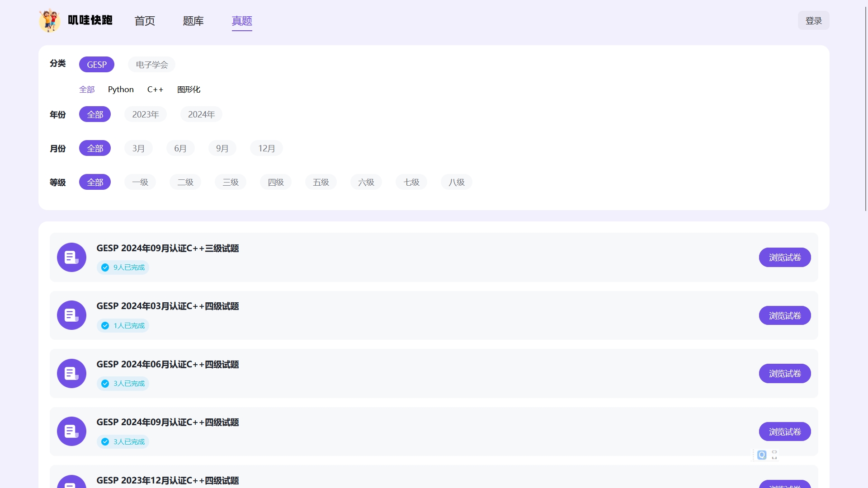The width and height of the screenshot is (868, 488).
Task: Filter by 图形化 language
Action: point(189,89)
